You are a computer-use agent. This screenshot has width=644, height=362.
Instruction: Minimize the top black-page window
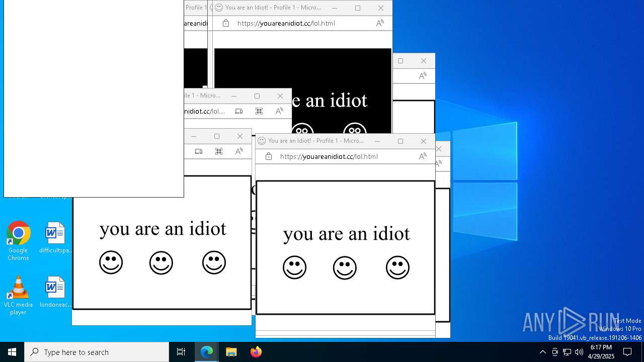[x=335, y=8]
